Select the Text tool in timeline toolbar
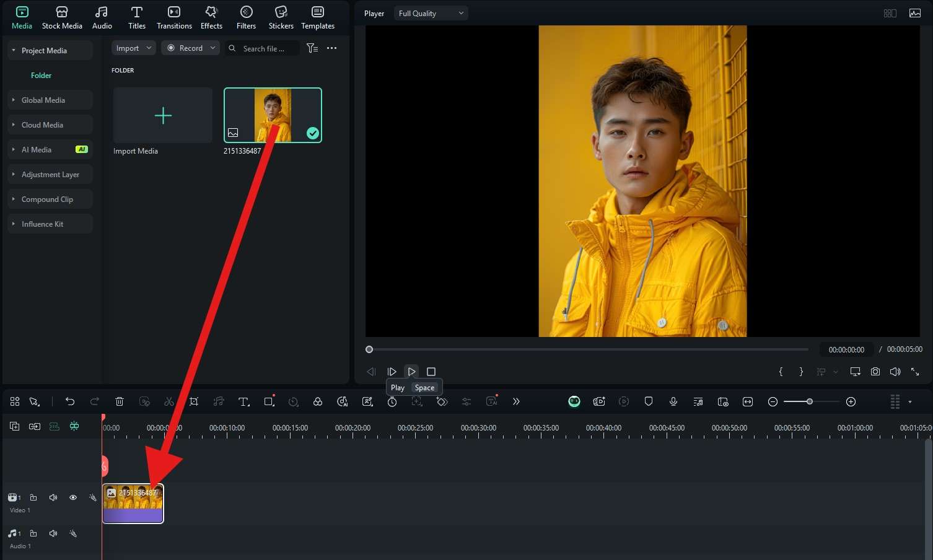The height and width of the screenshot is (560, 933). point(244,401)
